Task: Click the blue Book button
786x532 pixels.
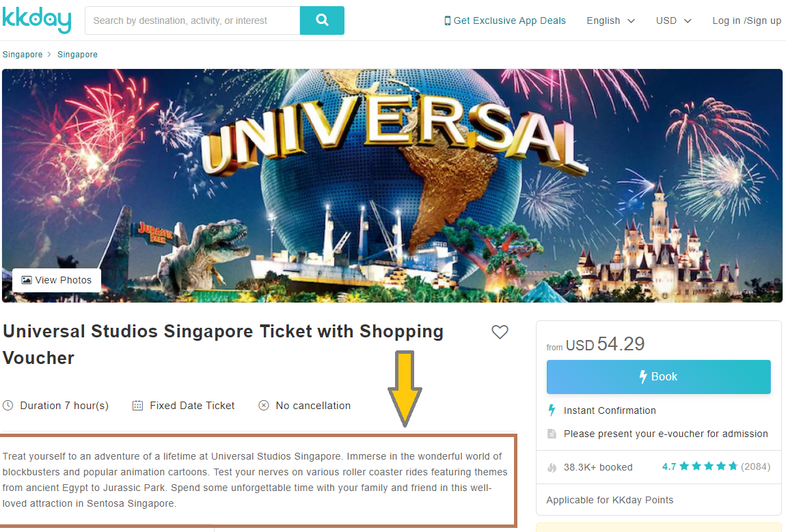Action: pos(659,377)
